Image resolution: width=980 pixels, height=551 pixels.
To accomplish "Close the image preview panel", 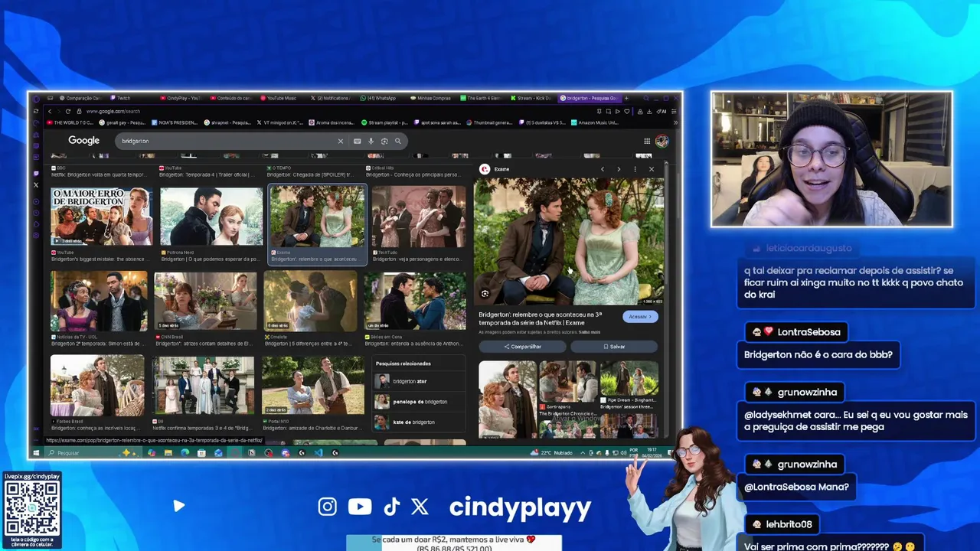I will point(652,169).
